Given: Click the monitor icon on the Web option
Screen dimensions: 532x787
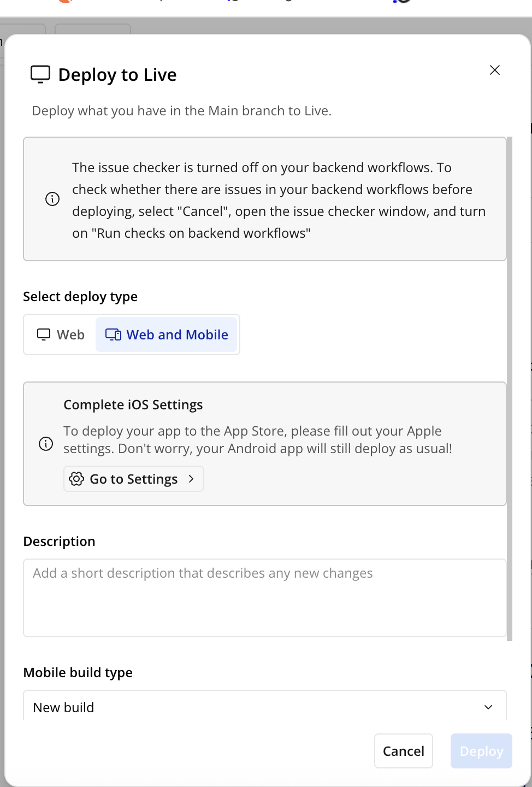Looking at the screenshot, I should (x=44, y=334).
